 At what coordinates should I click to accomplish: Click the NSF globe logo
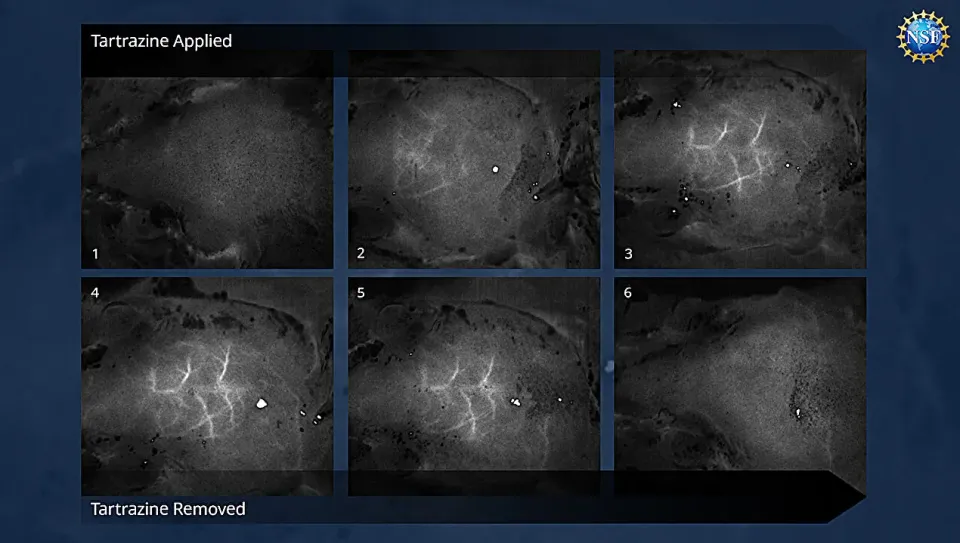[x=923, y=37]
